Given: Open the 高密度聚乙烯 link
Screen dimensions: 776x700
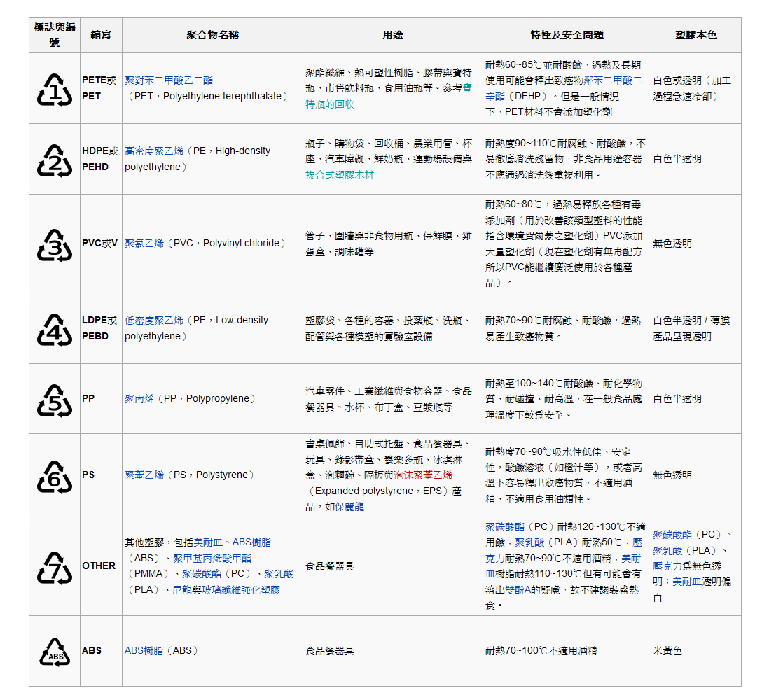Looking at the screenshot, I should 154,151.
